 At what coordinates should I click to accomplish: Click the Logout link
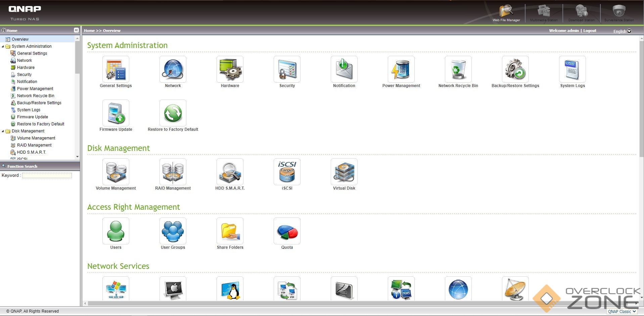[590, 31]
